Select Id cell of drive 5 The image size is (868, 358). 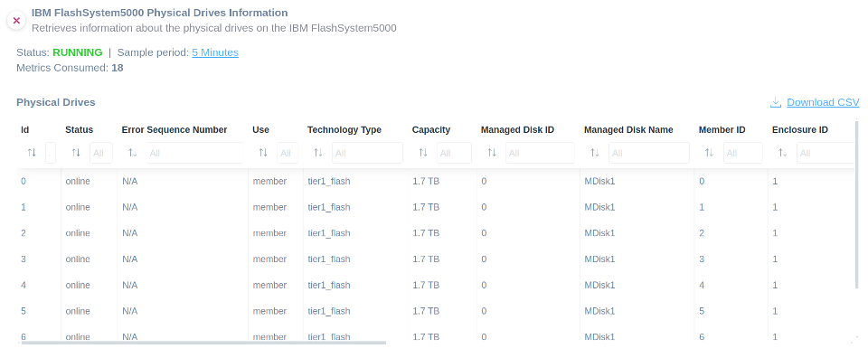[24, 311]
